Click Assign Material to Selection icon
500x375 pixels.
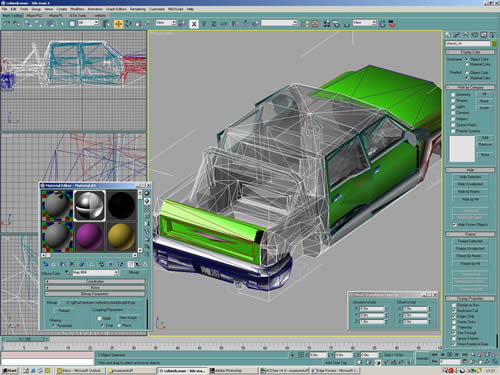[x=62, y=264]
